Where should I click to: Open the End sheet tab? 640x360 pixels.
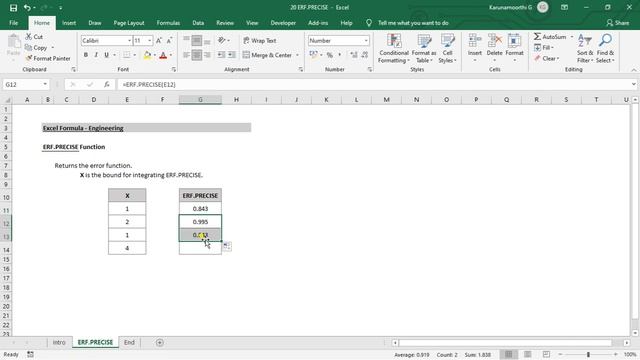129,342
